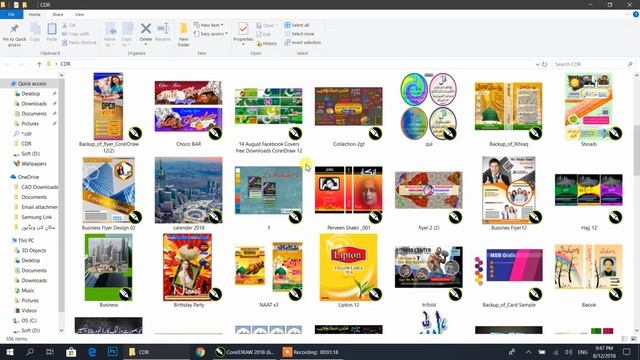Select the Shoaib file thumbnail

[589, 107]
